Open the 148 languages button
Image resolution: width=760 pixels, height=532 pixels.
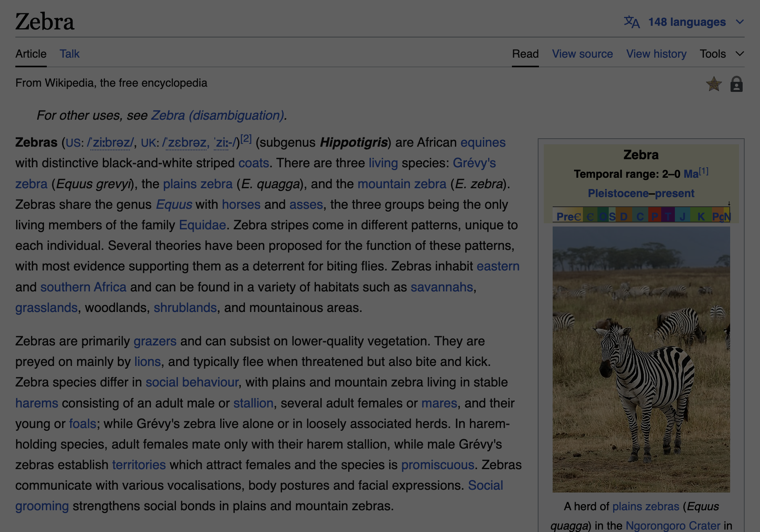tap(684, 22)
